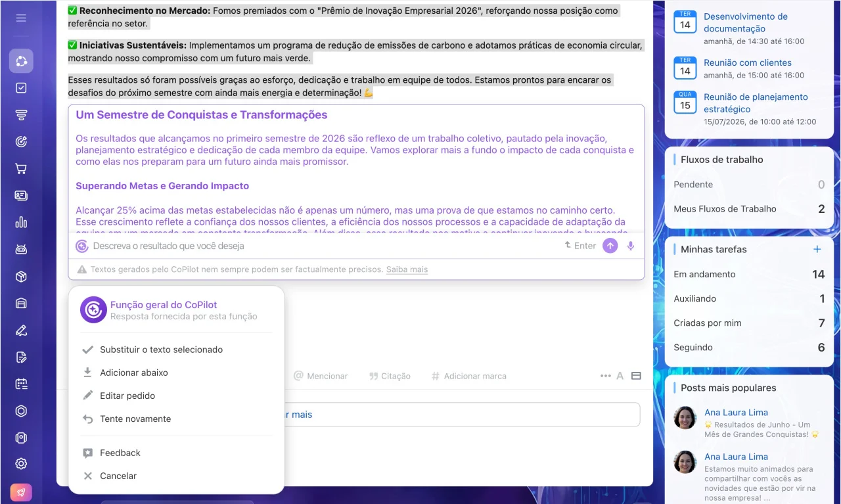Click Ana Laura Lima's avatar beside Resultados de Junho post

[685, 418]
